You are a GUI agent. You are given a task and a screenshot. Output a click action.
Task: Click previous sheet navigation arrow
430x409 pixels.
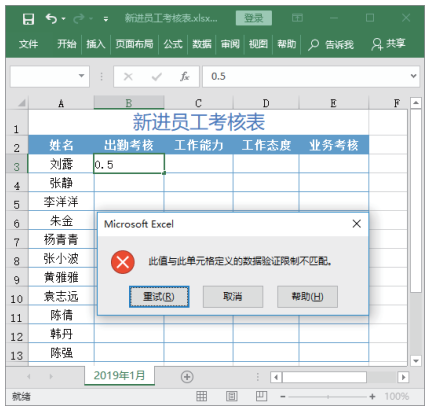[29, 377]
